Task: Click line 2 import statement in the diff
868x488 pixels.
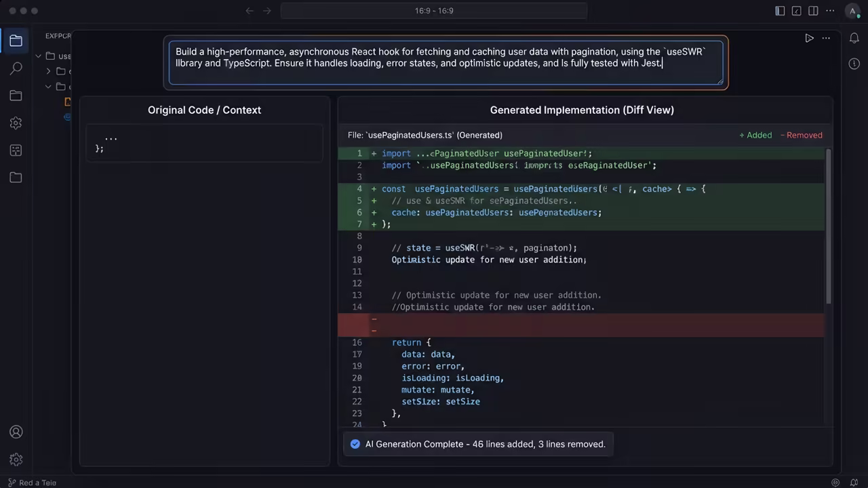Action: (519, 165)
